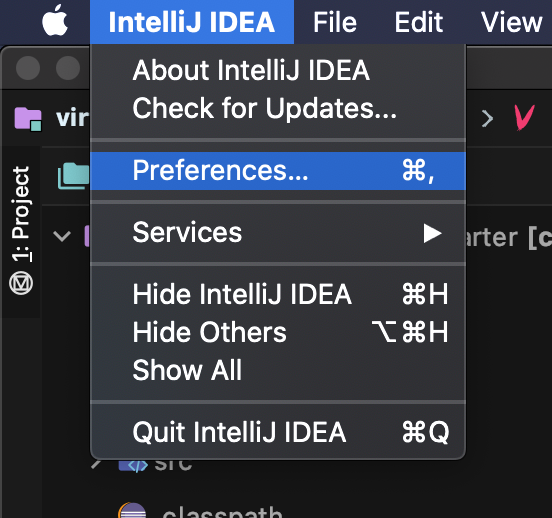Open the View menu
Screen dimensions: 552x518
click(x=512, y=22)
